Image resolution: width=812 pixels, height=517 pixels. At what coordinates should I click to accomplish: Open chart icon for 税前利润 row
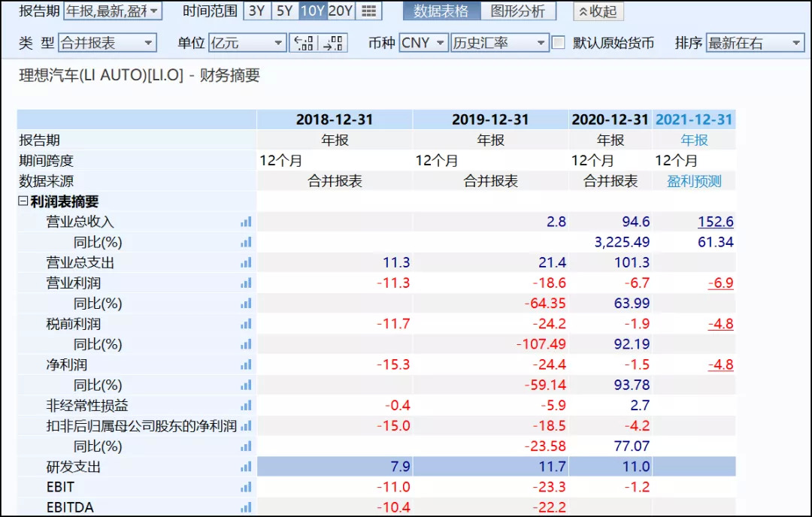246,324
